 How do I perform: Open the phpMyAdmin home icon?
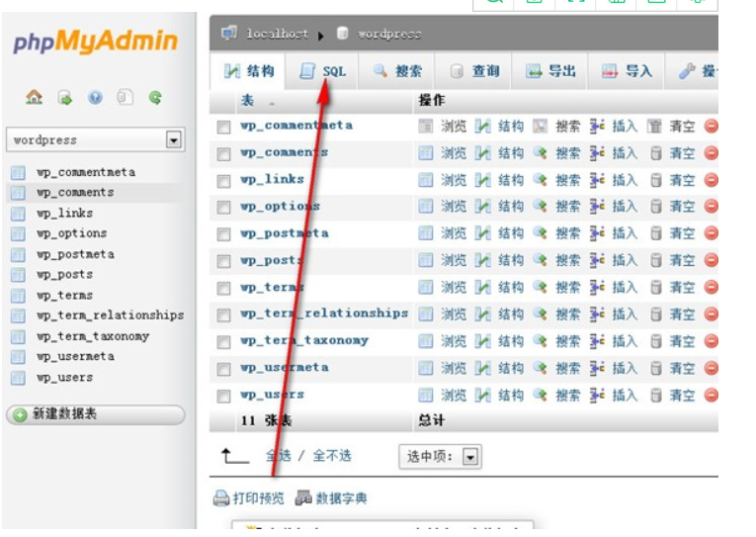click(x=34, y=98)
